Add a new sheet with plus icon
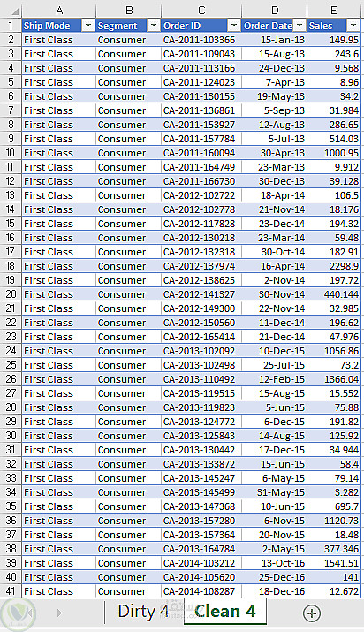 coord(312,613)
